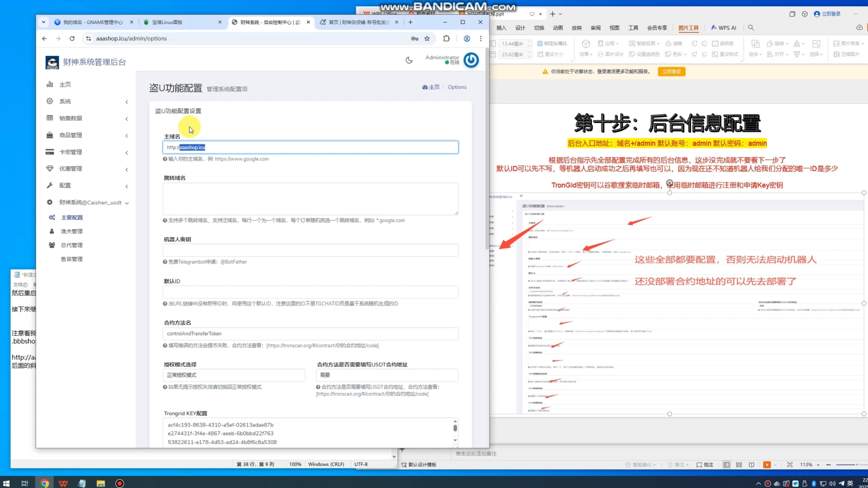Start WPS slideshow orange play button
Image resolution: width=868 pixels, height=488 pixels.
tap(767, 465)
